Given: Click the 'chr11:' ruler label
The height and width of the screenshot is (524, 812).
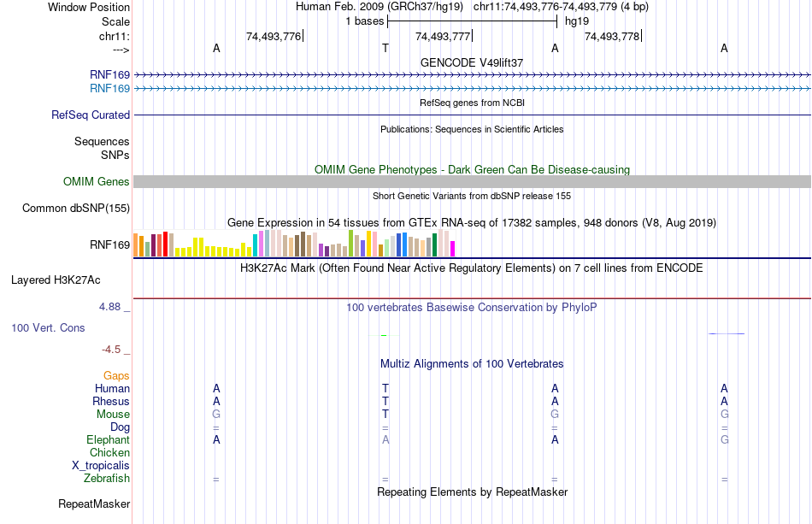Looking at the screenshot, I should pyautogui.click(x=115, y=36).
